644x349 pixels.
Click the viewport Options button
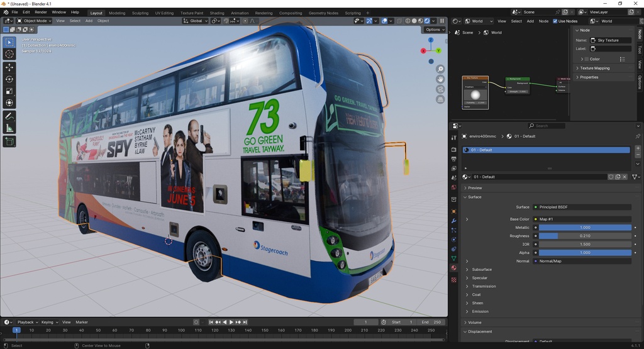click(x=434, y=30)
